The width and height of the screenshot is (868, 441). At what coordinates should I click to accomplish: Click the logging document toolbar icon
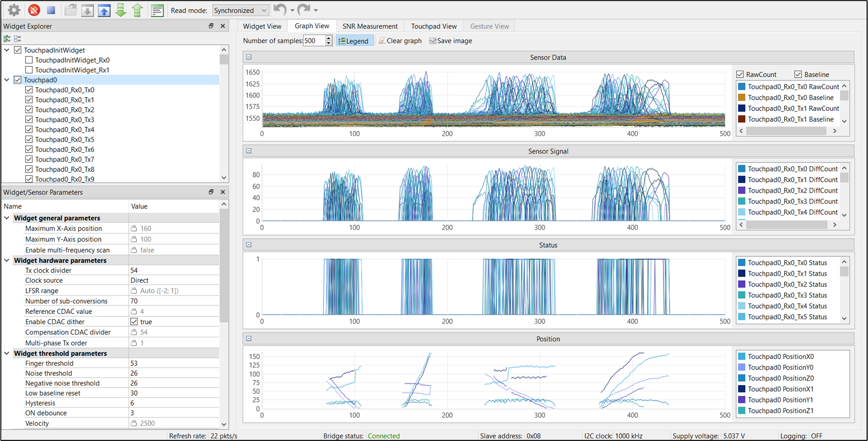click(x=157, y=10)
